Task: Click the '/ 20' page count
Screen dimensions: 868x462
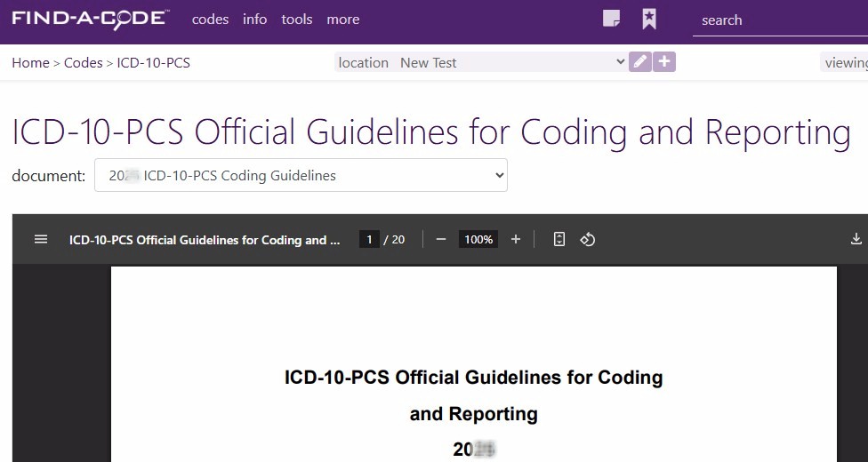Action: (394, 240)
